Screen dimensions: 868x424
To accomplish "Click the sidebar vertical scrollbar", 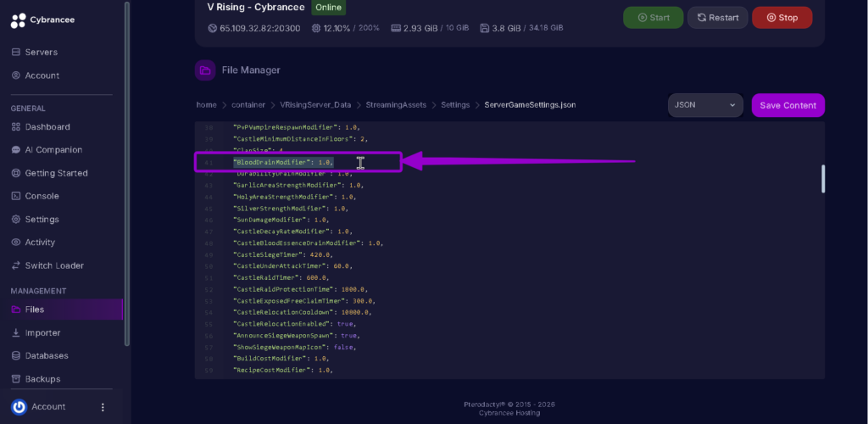I will 127,173.
